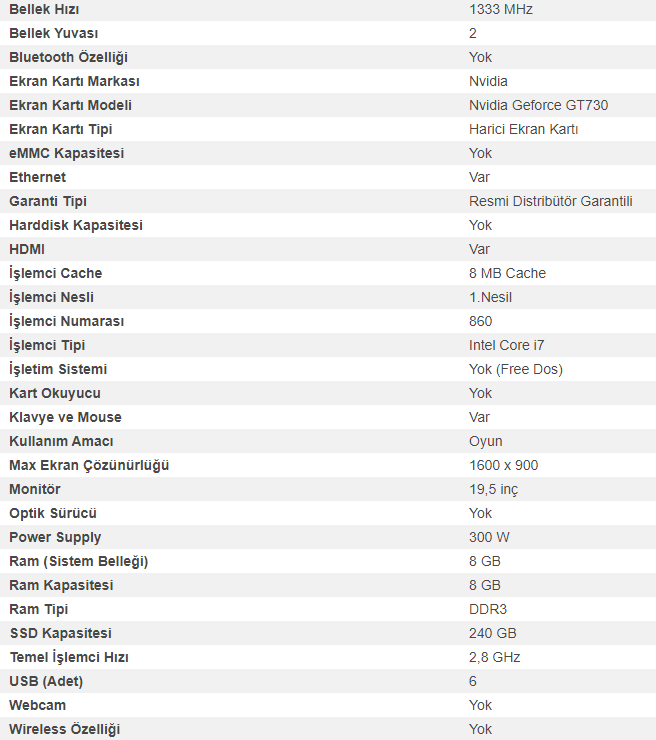Click the Yok (Free Dos) value
The image size is (656, 740).
point(515,369)
